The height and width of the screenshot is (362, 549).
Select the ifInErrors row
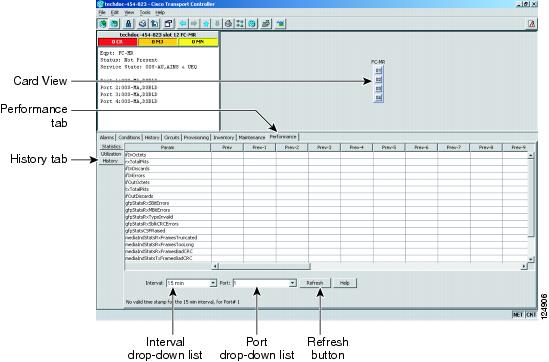click(326, 175)
